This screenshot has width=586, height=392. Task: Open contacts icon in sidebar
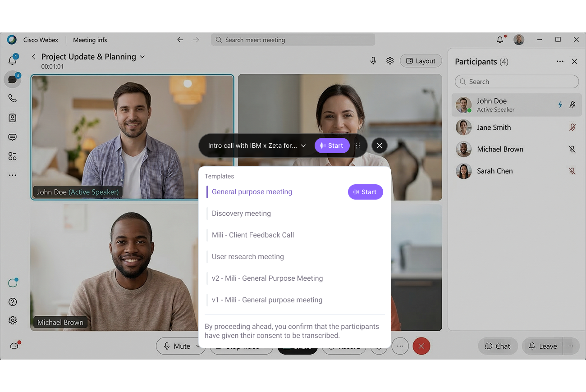tap(12, 118)
